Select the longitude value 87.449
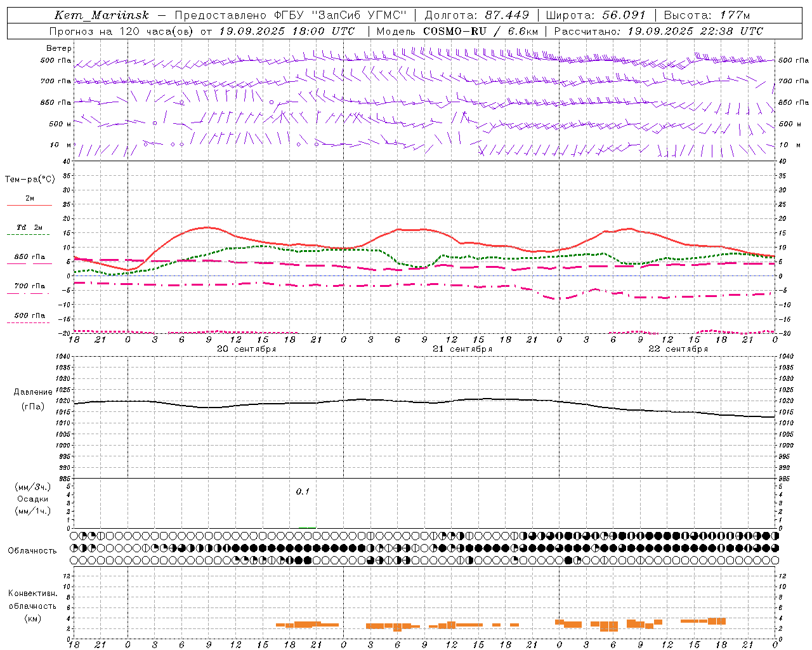This screenshot has height=650, width=812. pos(507,15)
